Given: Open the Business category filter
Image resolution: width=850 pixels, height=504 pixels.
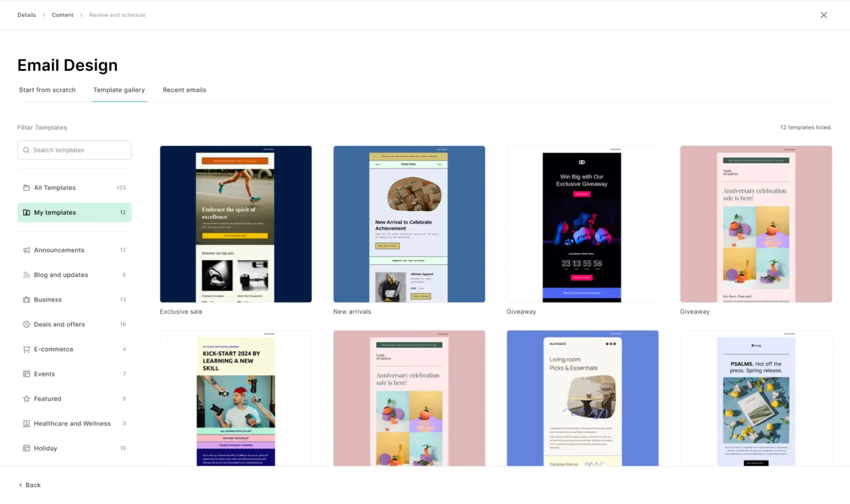Looking at the screenshot, I should (48, 299).
